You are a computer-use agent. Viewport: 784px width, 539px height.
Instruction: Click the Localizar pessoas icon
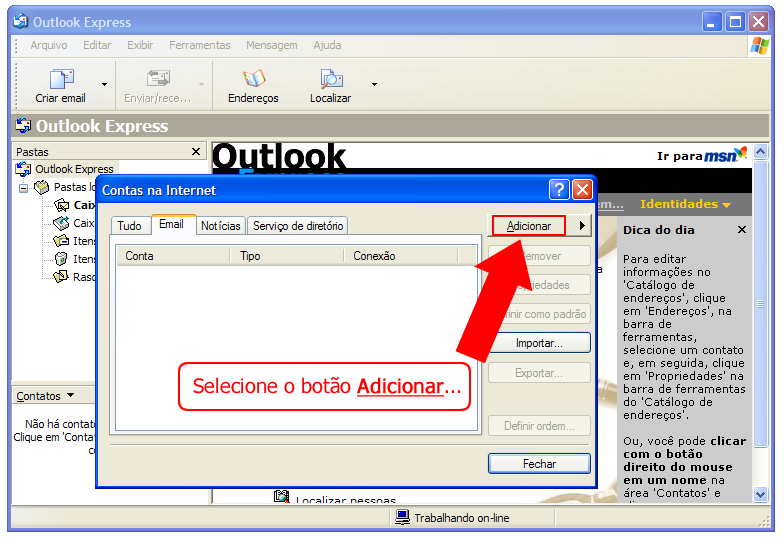click(x=282, y=496)
